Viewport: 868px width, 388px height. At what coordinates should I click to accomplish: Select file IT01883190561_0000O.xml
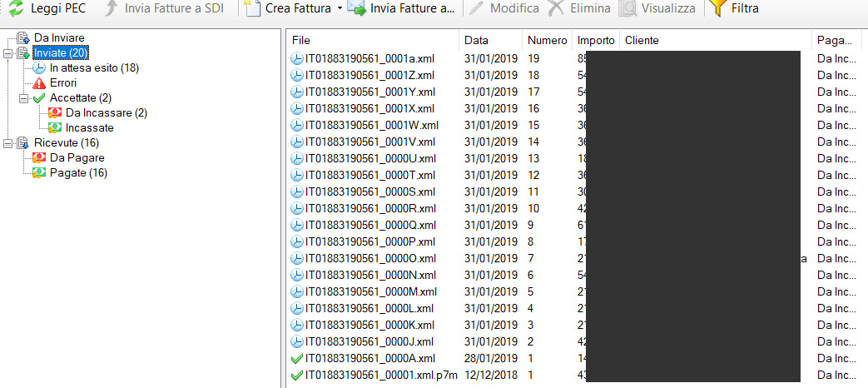pos(370,258)
